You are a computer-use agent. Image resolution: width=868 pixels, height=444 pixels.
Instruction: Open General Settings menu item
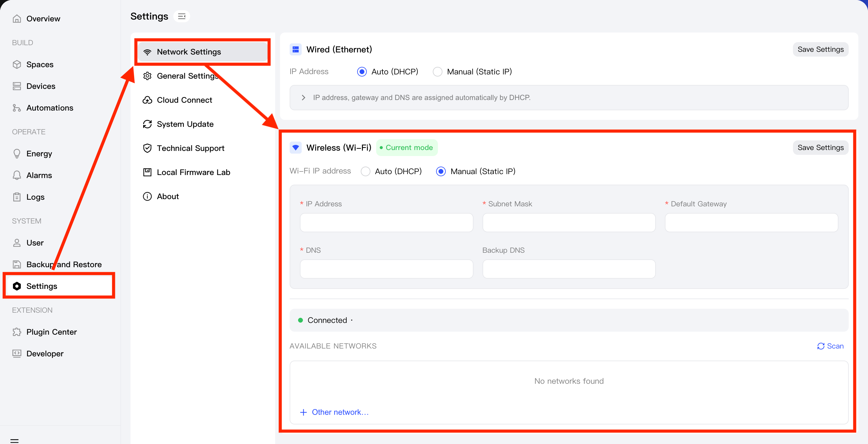click(x=203, y=76)
